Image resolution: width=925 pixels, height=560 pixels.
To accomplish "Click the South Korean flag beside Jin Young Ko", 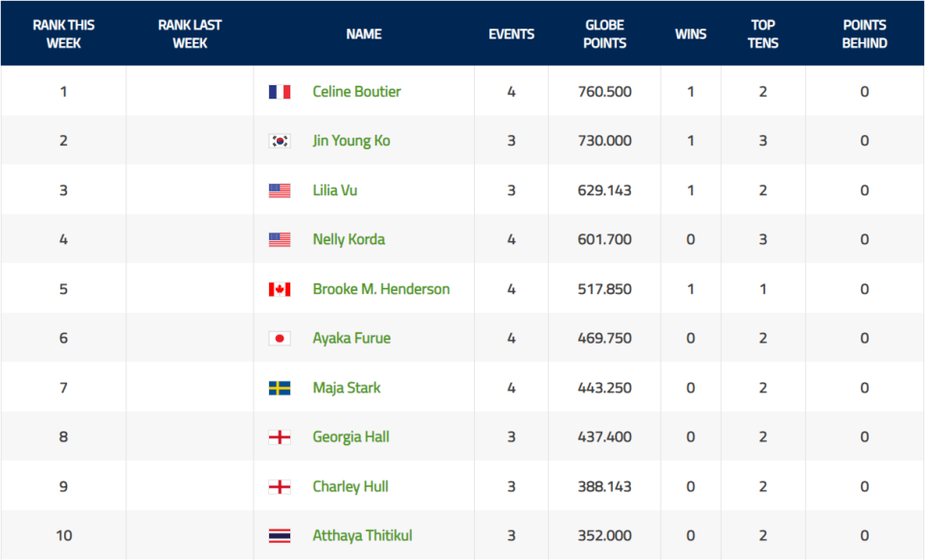I will pyautogui.click(x=280, y=141).
